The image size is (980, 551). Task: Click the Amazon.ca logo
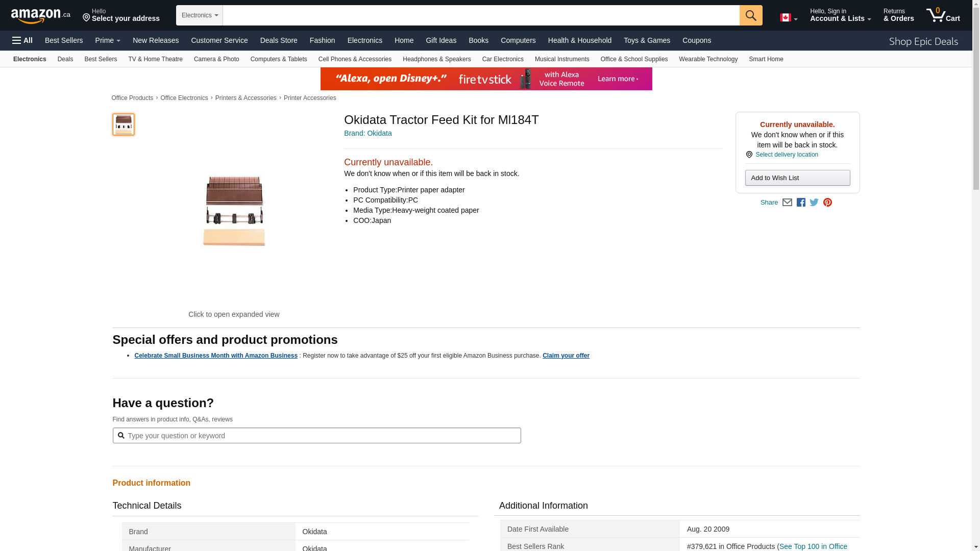pos(40,16)
